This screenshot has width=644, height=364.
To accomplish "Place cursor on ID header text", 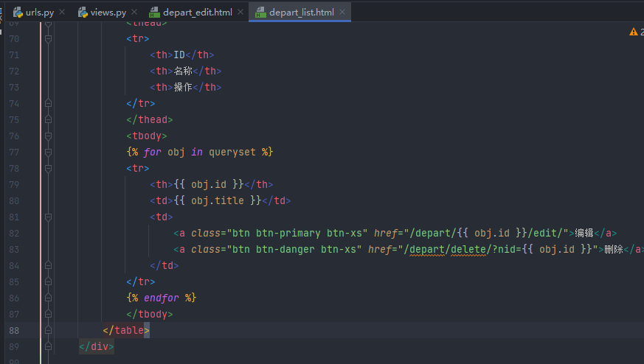I will [179, 55].
